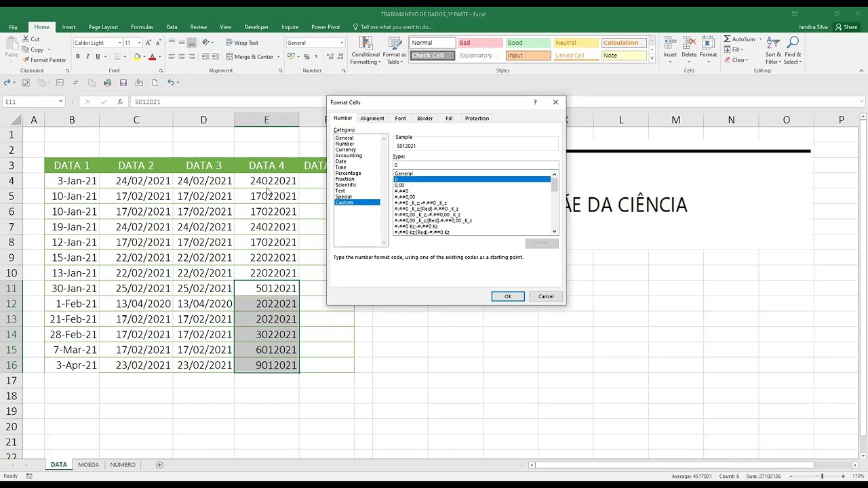Click the Cut scissors icon
868x488 pixels.
pos(26,39)
